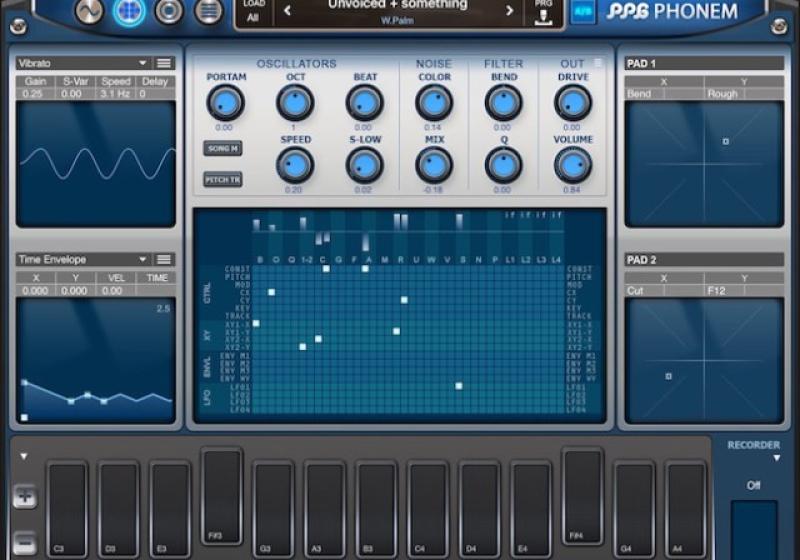Image resolution: width=800 pixels, height=560 pixels.
Task: Go to the previous preset arrow
Action: pos(288,11)
